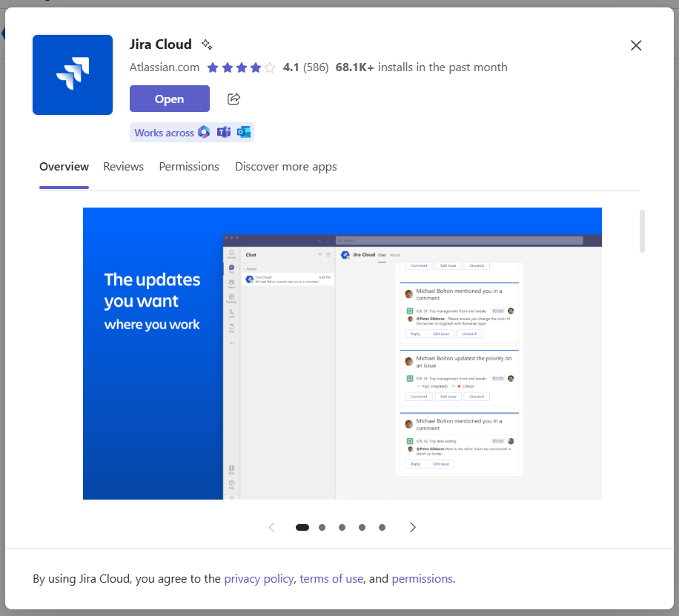Click the Teams icon in Works across
Screen dimensions: 679x616
224,132
